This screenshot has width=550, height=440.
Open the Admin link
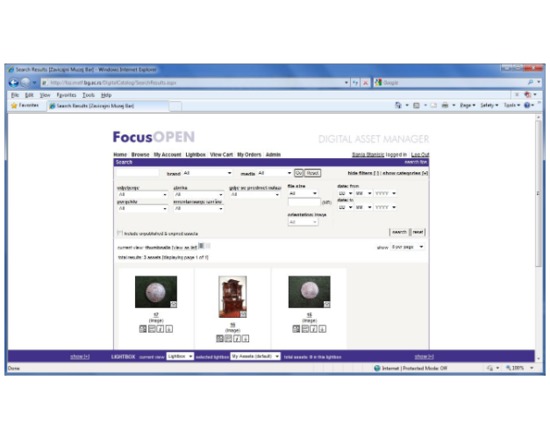pyautogui.click(x=273, y=154)
